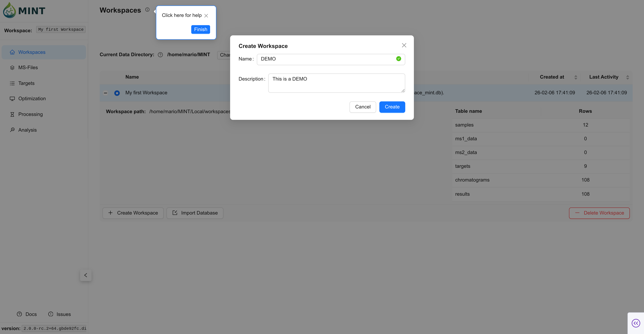Collapse the My first Workspace row
This screenshot has height=334, width=644.
tap(106, 93)
